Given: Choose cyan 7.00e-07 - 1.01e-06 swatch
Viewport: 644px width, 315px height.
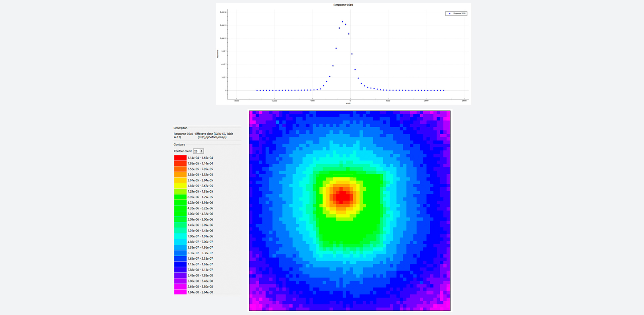Looking at the screenshot, I should coord(180,236).
